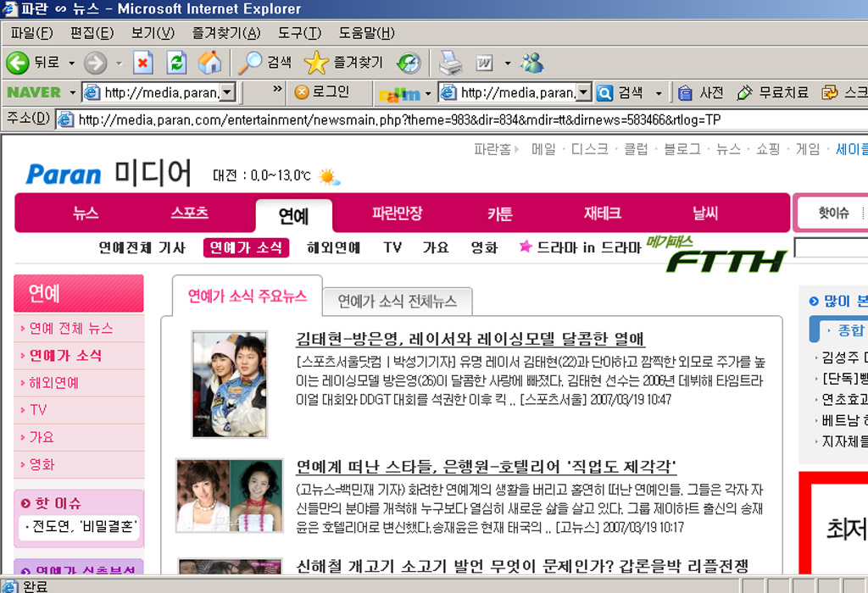Expand the Daum toolbar logo dropdown
The image size is (868, 593).
pos(428,93)
